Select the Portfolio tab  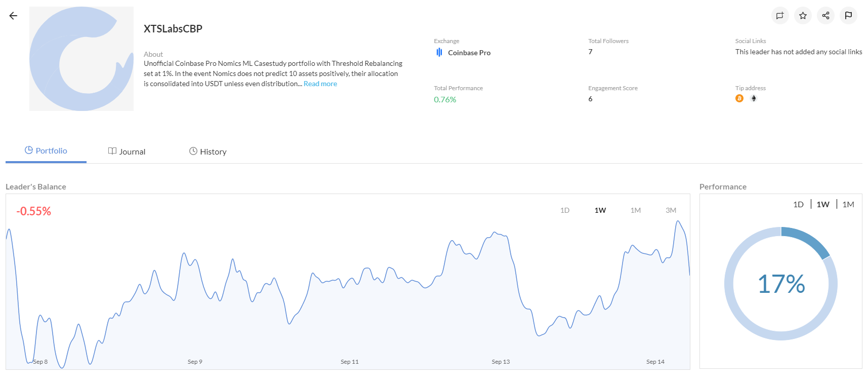coord(46,151)
